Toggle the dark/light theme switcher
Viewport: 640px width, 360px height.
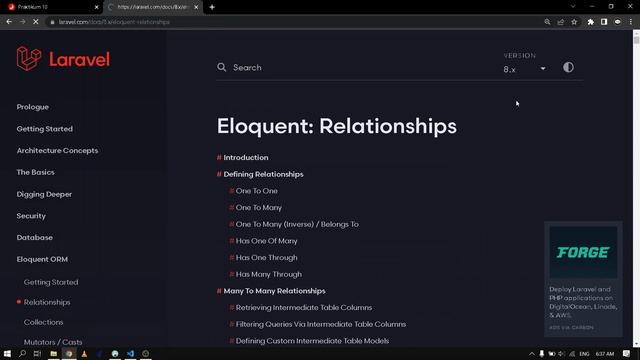click(x=568, y=67)
